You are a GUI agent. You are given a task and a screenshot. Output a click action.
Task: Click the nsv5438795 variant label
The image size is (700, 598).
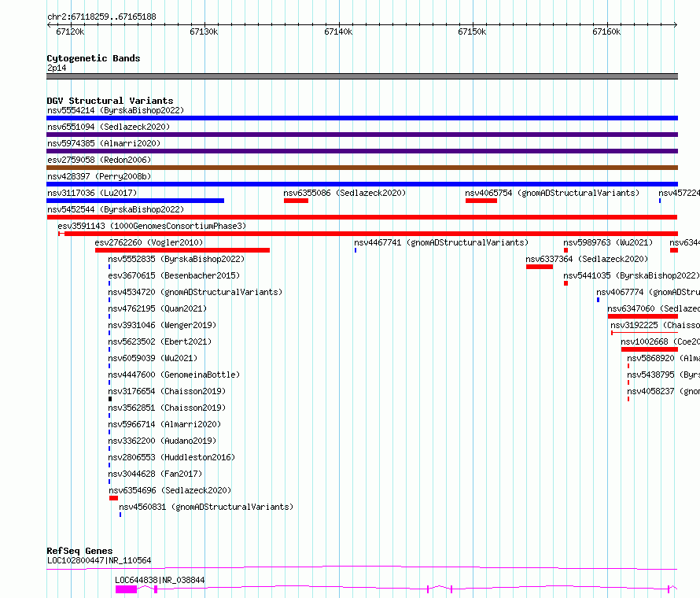coord(663,375)
